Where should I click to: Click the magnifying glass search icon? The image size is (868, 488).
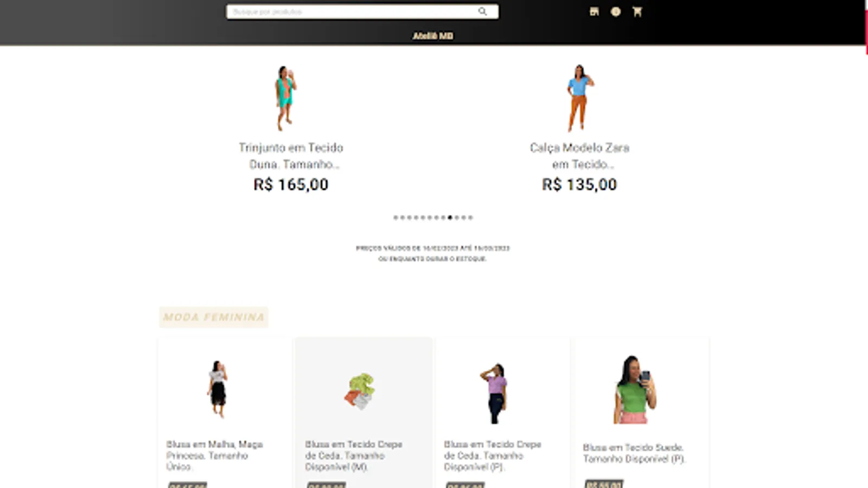(x=482, y=11)
